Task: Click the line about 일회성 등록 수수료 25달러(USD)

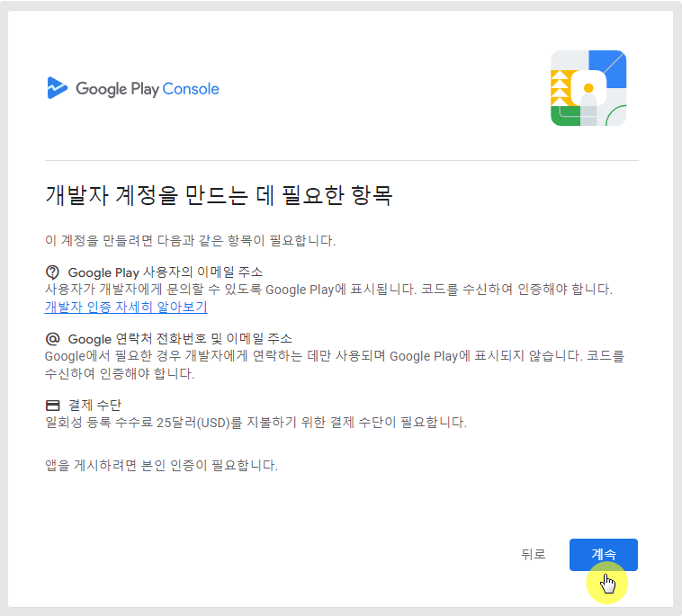Action: click(x=256, y=422)
